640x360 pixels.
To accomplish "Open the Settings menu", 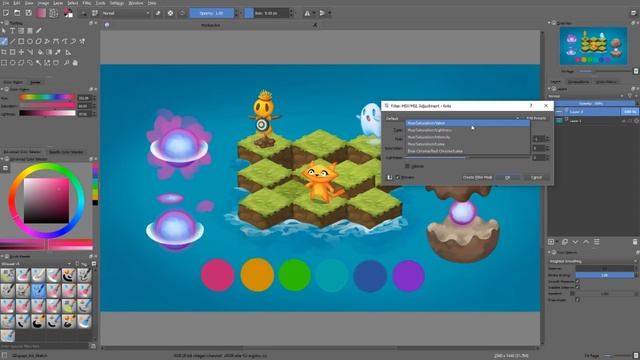I will 116,3.
